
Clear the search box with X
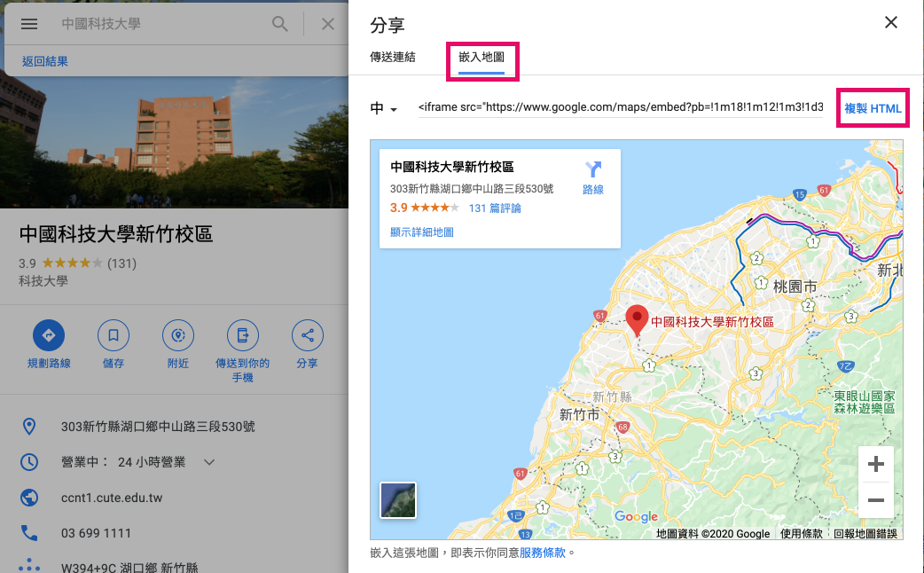point(327,24)
